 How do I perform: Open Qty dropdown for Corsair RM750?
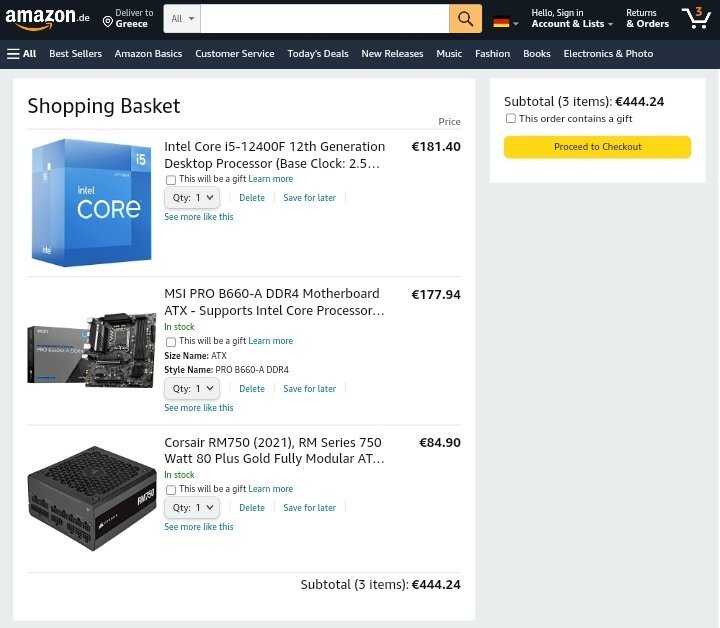click(x=192, y=508)
